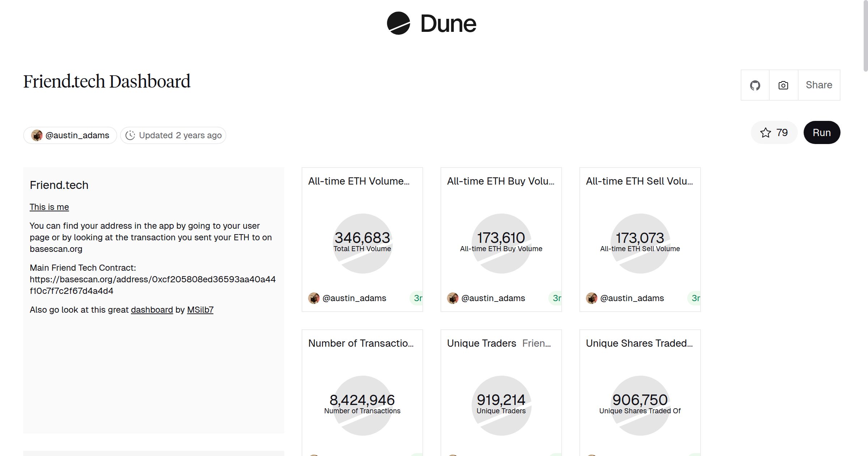868x456 pixels.
Task: Open the MSilb7 profile link
Action: (200, 310)
